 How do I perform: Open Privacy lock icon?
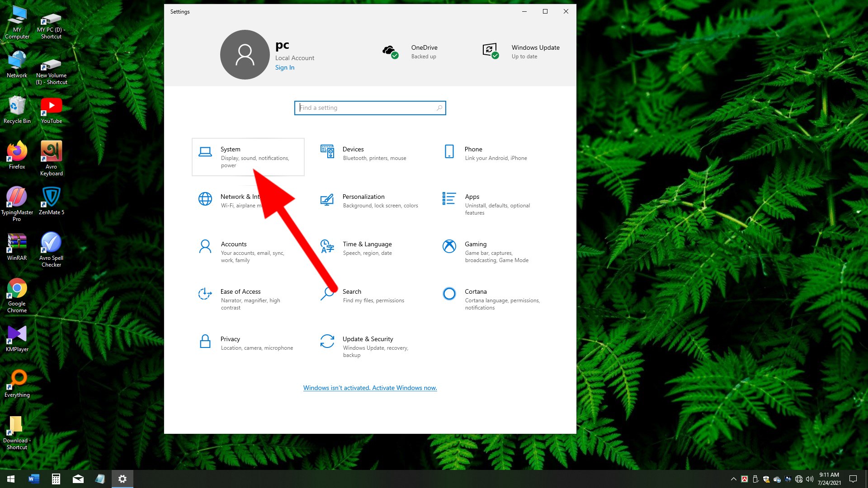tap(205, 341)
